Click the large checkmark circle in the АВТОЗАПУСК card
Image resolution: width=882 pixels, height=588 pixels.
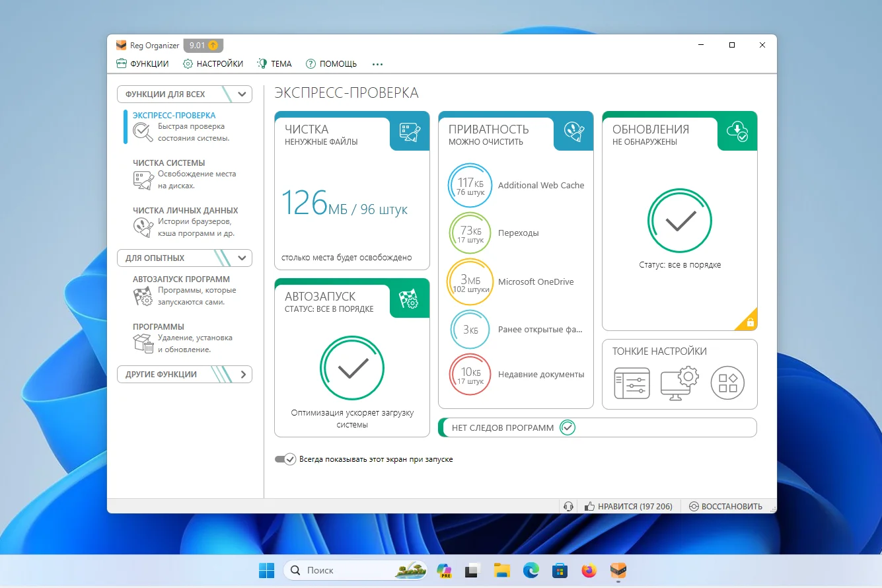click(x=352, y=368)
